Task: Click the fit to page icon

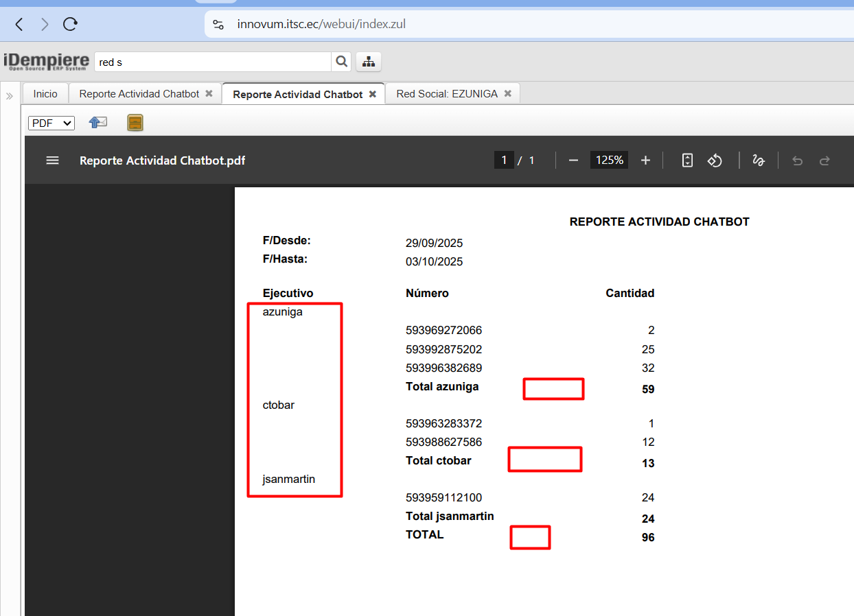Action: [687, 161]
